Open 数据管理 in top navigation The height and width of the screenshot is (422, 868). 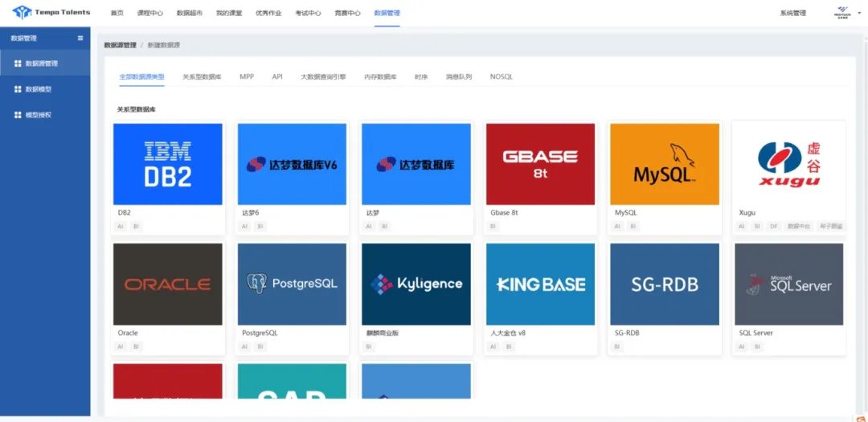coord(387,14)
